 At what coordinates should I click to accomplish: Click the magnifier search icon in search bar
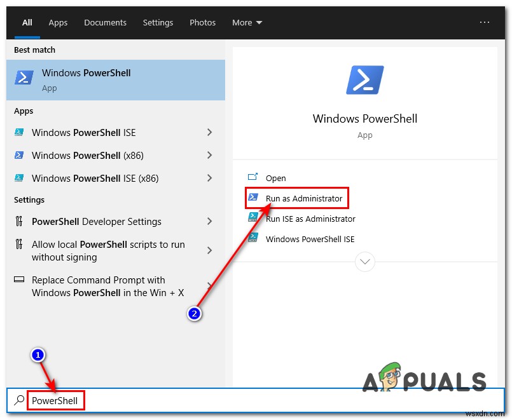19,400
